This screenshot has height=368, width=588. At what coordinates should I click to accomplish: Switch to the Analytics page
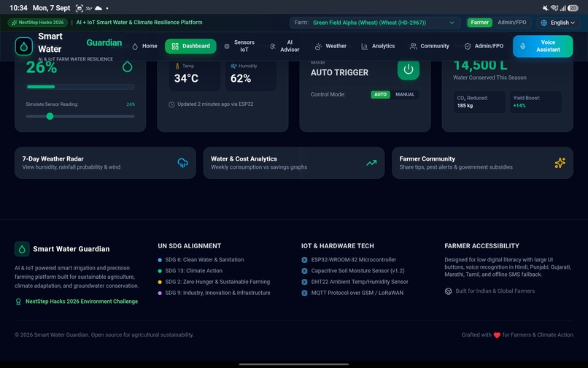[378, 46]
